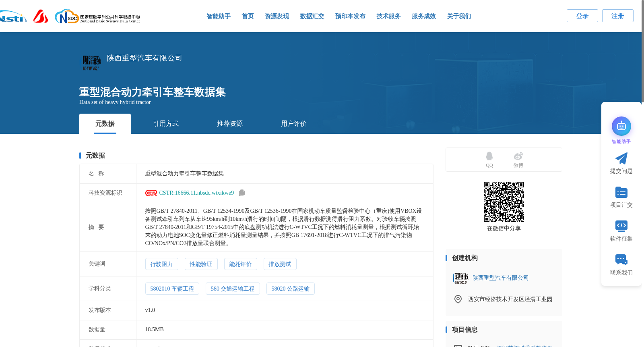Switch to the 用户评价 tab
Screen dimensions: 644x347
pos(294,124)
